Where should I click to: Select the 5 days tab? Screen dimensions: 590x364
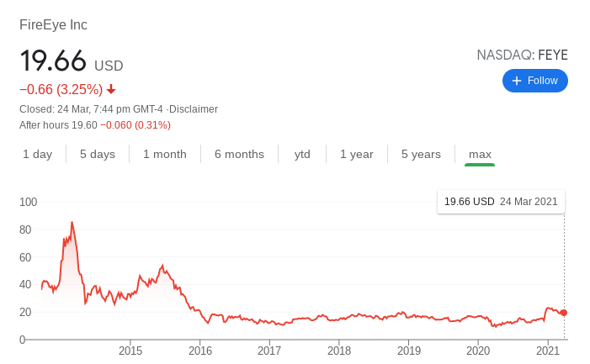pos(98,154)
